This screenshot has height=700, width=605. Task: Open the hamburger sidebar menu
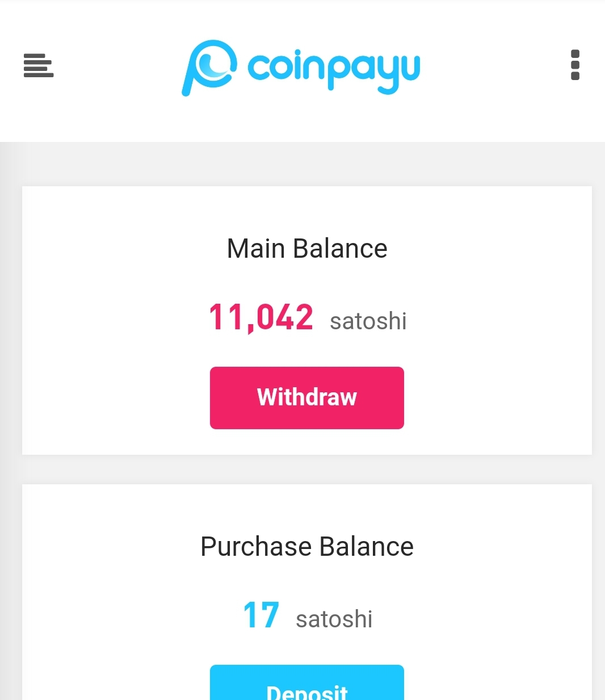pos(39,65)
